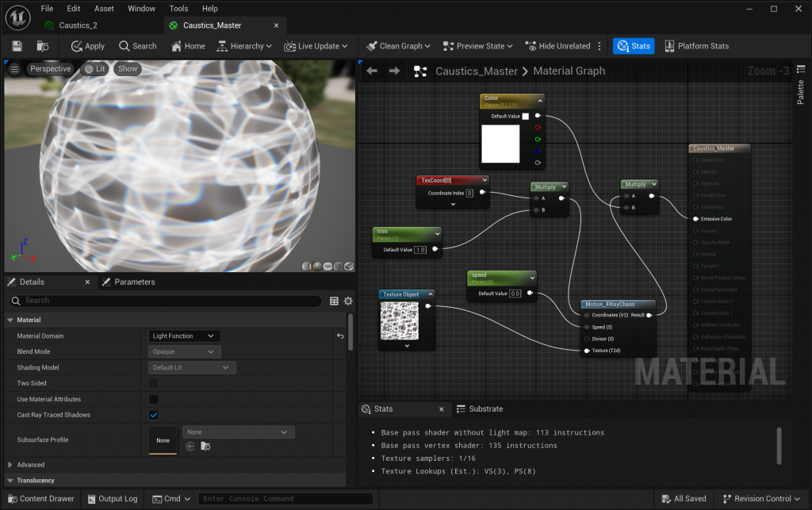812x510 pixels.
Task: Toggle Platform Stats
Action: (696, 46)
